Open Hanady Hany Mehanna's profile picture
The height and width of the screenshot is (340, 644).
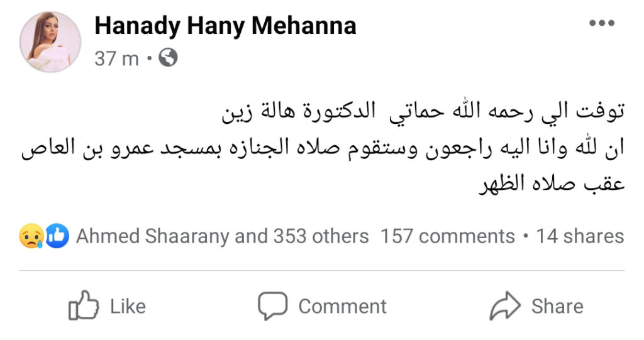pyautogui.click(x=51, y=41)
